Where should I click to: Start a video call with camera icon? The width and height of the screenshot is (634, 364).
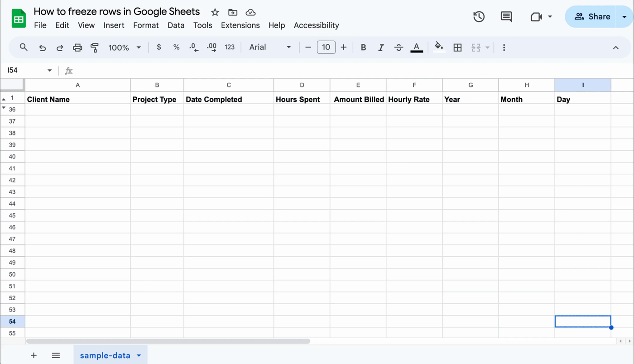coord(537,17)
